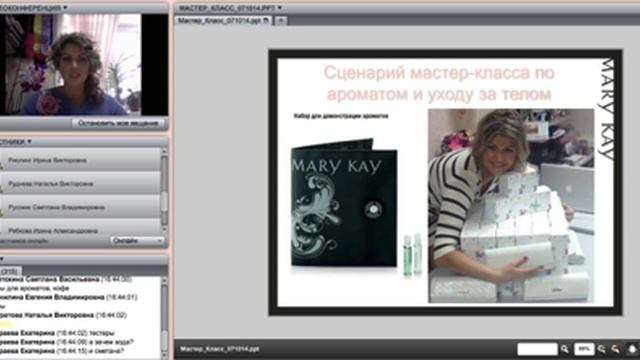Click chat message 'тестеры' from Екатерина
Screen dimensions: 640x360
tap(57, 333)
